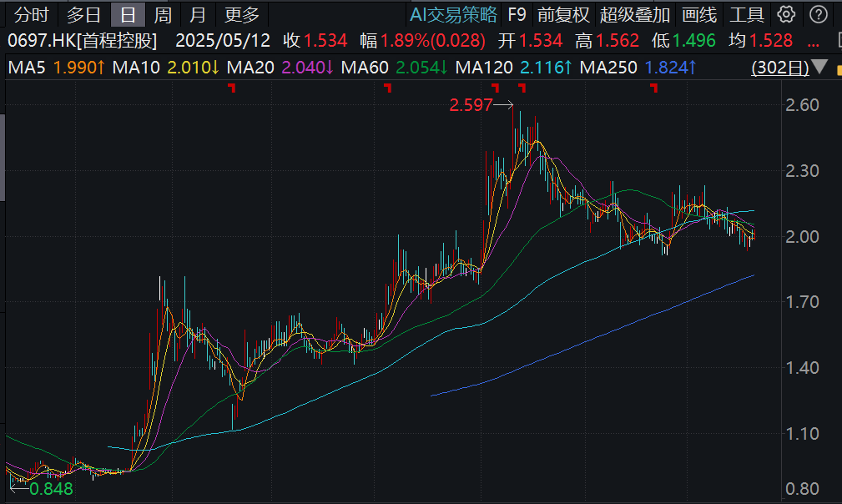Click the 2.00 price axis label

click(802, 237)
